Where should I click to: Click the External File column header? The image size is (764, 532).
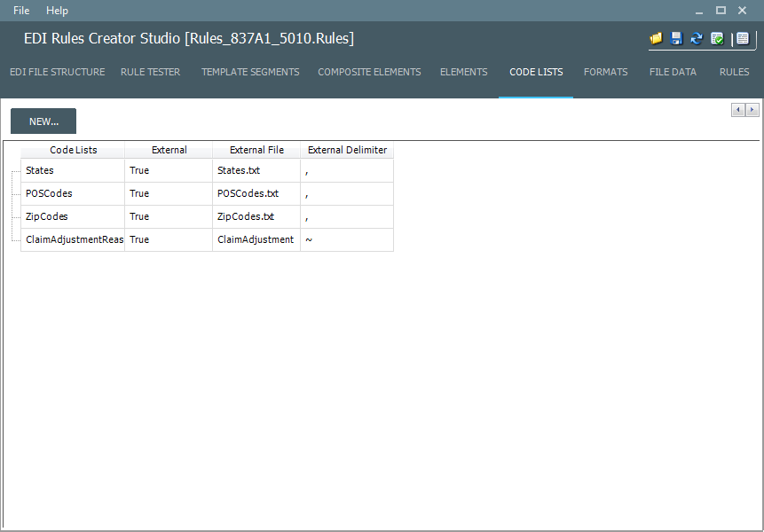[x=256, y=150]
